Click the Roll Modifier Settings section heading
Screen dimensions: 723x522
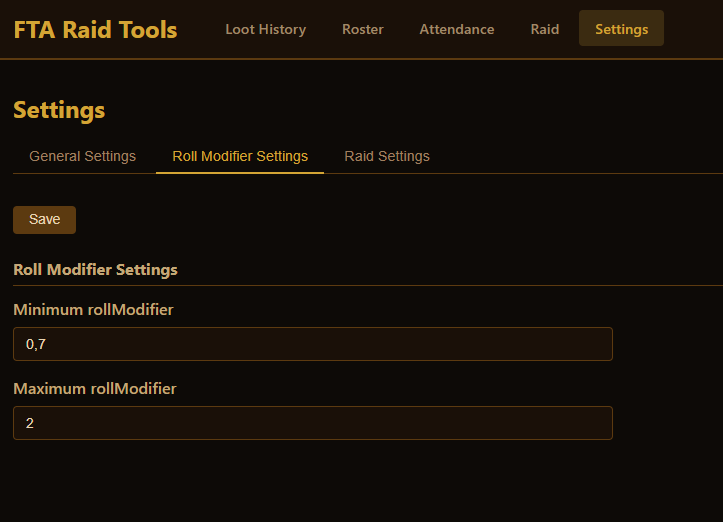coord(95,269)
